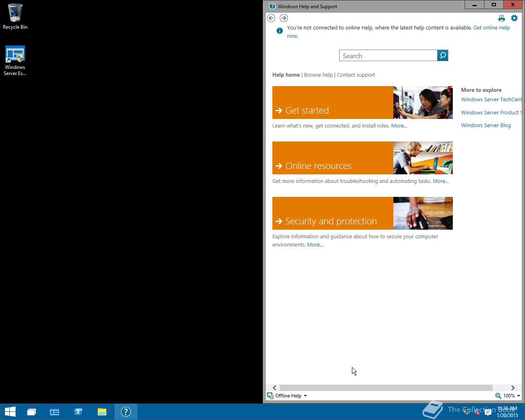Open the Get started photo thumbnail
Screen dimensions: 525x420
click(x=423, y=103)
